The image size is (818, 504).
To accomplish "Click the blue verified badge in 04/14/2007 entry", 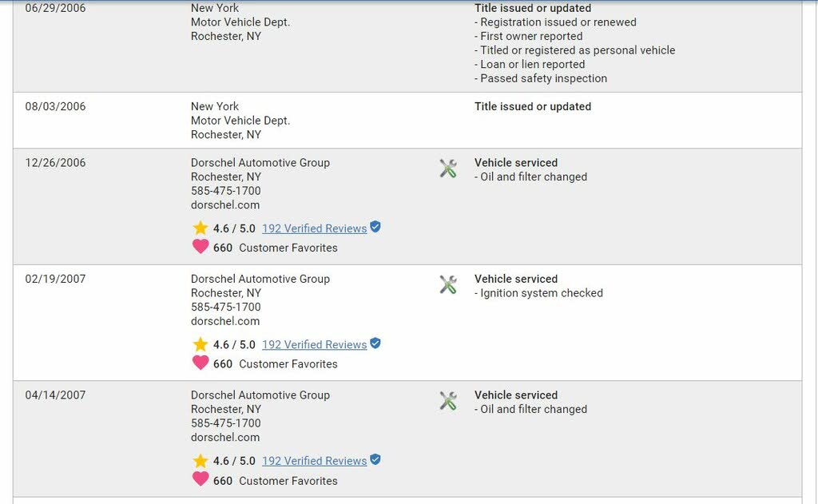I will click(x=375, y=459).
